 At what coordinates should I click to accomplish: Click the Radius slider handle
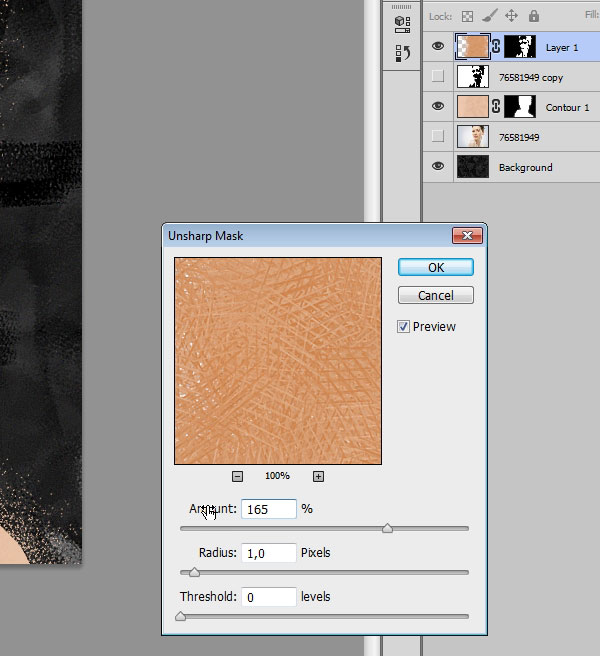click(194, 572)
